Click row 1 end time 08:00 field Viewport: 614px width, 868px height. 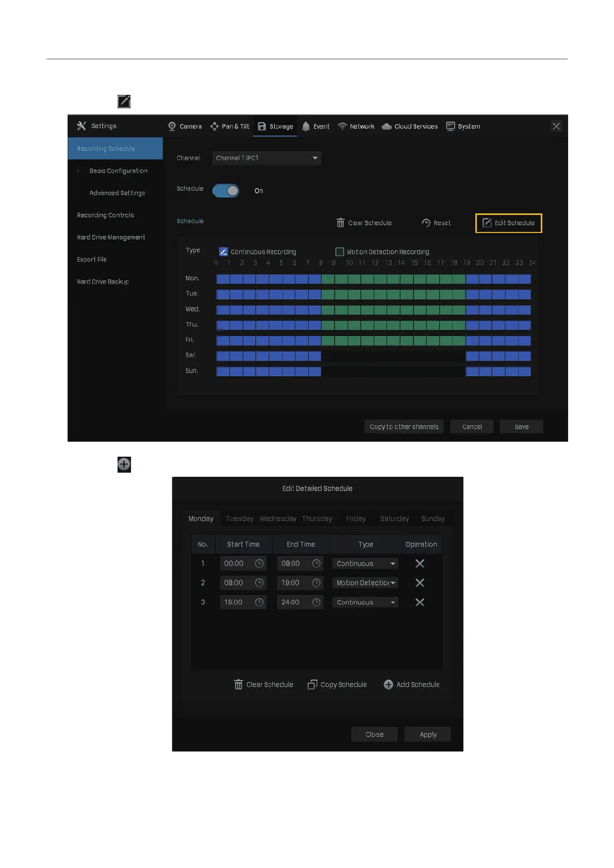click(x=300, y=563)
